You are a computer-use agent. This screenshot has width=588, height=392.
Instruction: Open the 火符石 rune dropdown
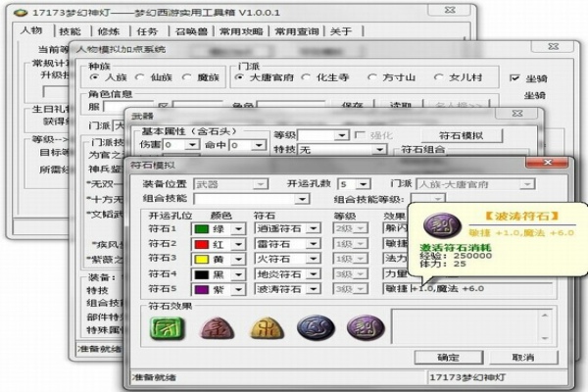pos(314,259)
